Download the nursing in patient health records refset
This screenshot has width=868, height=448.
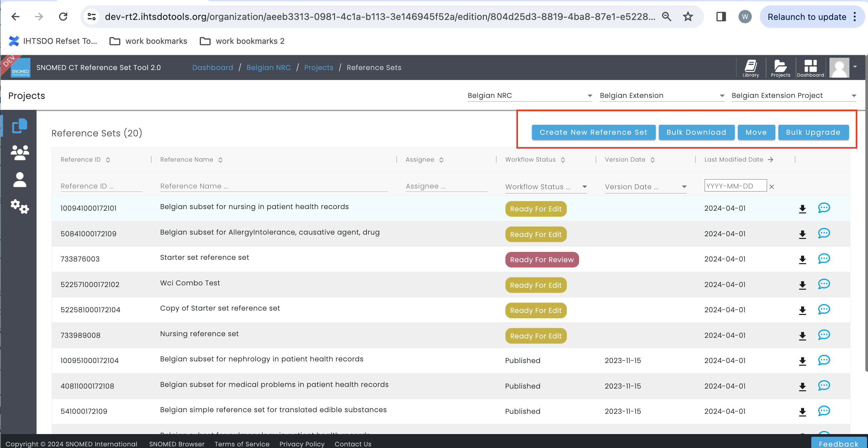(x=802, y=209)
